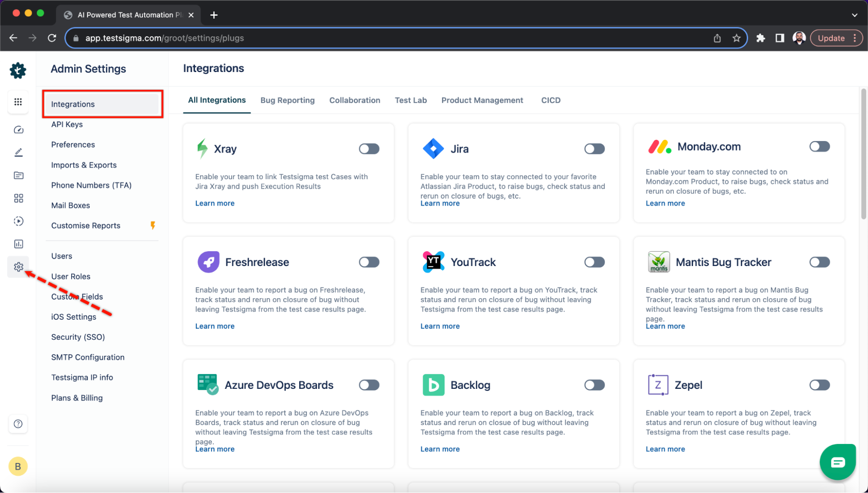Screen dimensions: 868x493
Task: Click Learn more under Backlog
Action: click(440, 449)
